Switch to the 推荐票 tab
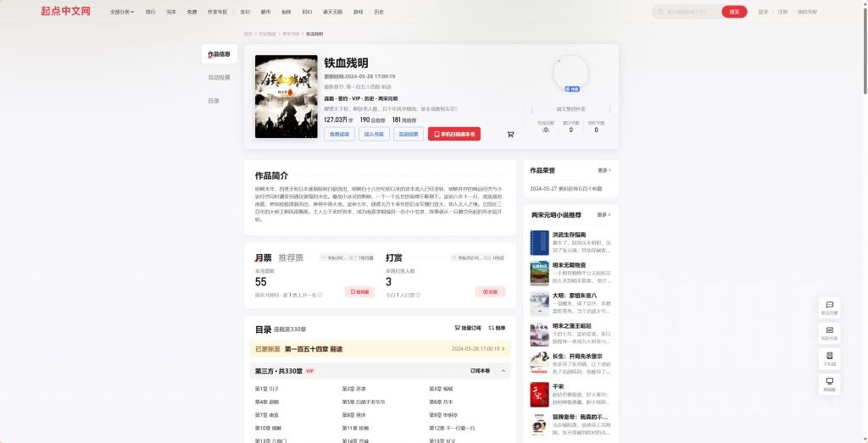 click(292, 257)
